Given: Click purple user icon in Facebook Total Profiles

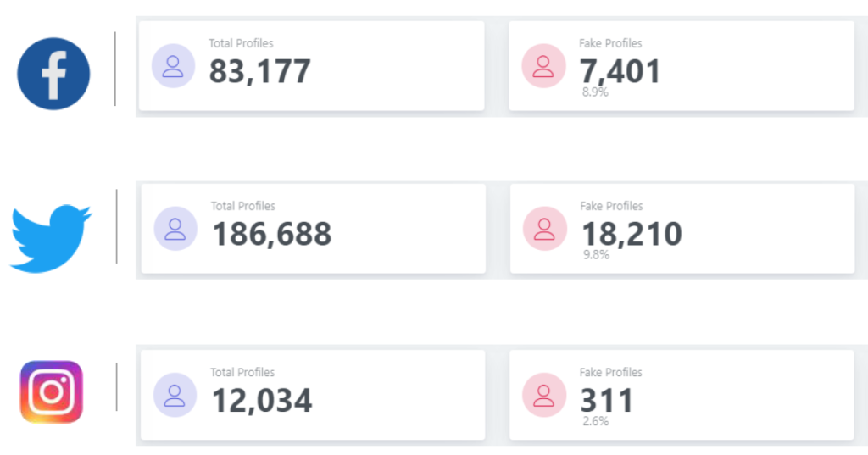Looking at the screenshot, I should (x=173, y=66).
